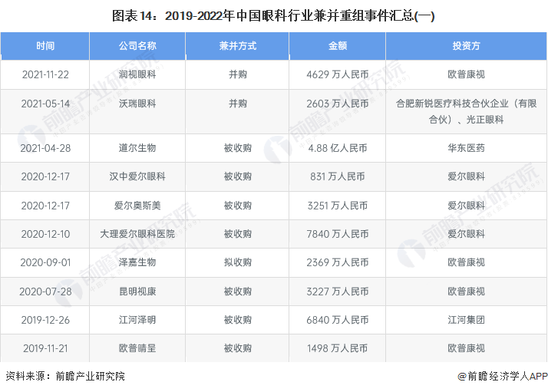Click the 资料来源 前瞻产业研究院 source note
The width and height of the screenshot is (548, 392).
(x=65, y=377)
